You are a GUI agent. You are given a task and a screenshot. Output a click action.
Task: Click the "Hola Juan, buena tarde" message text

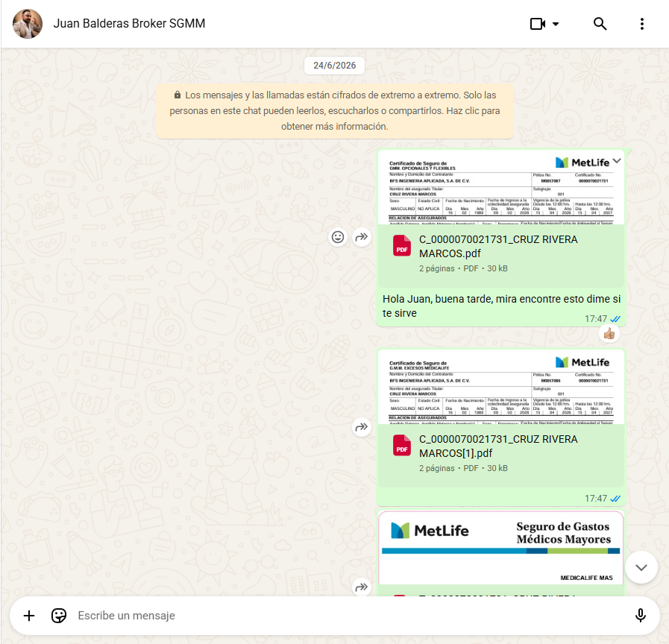[501, 306]
